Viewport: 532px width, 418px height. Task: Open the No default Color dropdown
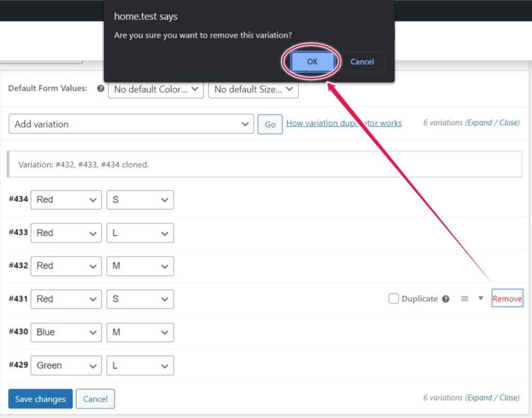[155, 89]
